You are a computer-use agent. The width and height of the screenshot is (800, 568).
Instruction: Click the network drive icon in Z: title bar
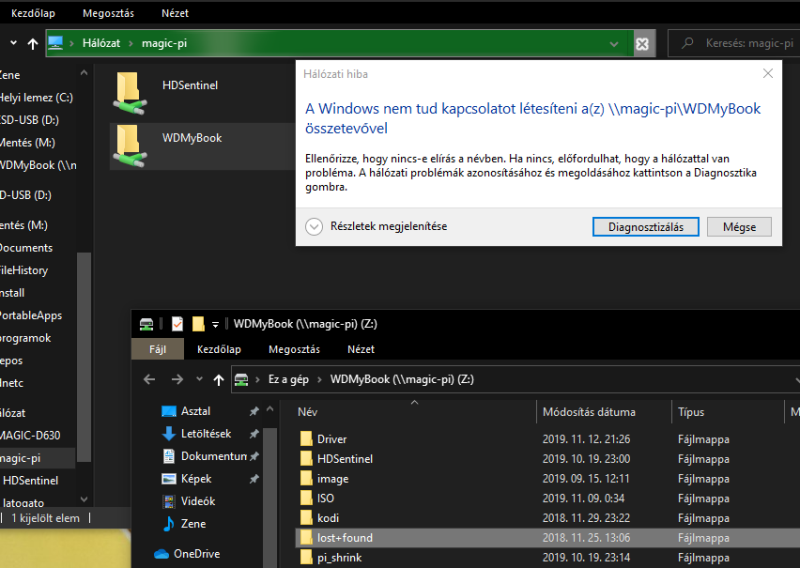pos(146,324)
